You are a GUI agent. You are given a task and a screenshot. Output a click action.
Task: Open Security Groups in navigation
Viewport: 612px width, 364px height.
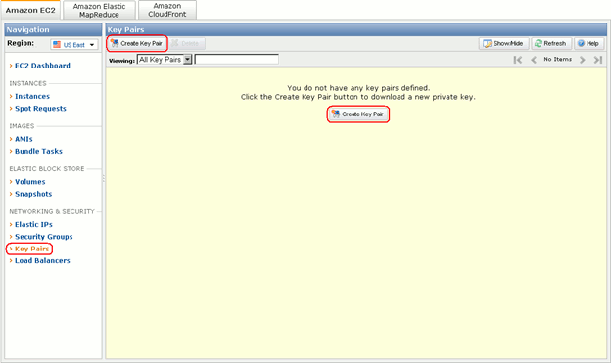pyautogui.click(x=44, y=237)
